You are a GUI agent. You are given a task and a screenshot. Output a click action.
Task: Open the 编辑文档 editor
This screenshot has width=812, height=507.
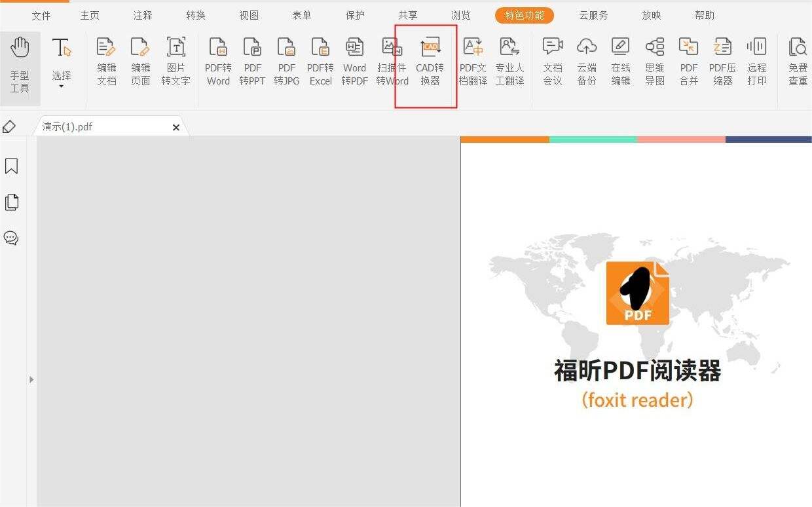click(x=106, y=62)
